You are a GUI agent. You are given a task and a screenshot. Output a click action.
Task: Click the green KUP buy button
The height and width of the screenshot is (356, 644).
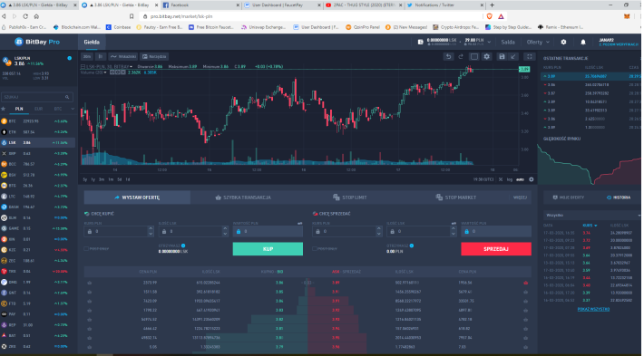coord(268,249)
